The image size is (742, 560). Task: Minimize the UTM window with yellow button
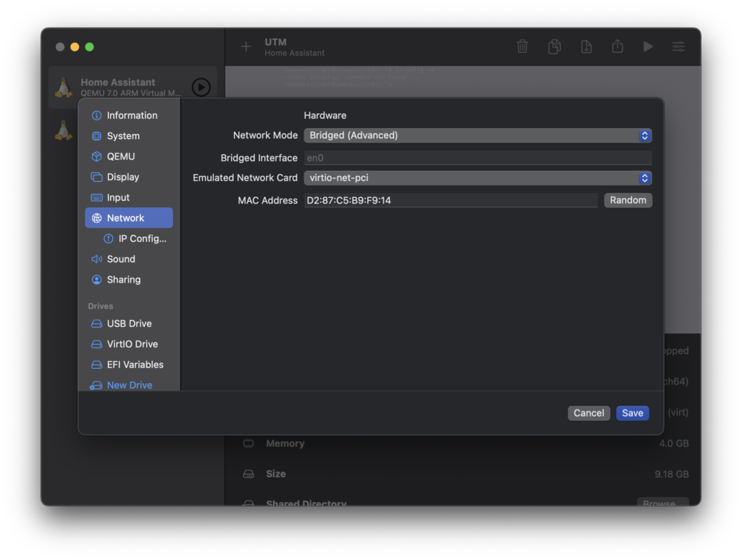[75, 47]
